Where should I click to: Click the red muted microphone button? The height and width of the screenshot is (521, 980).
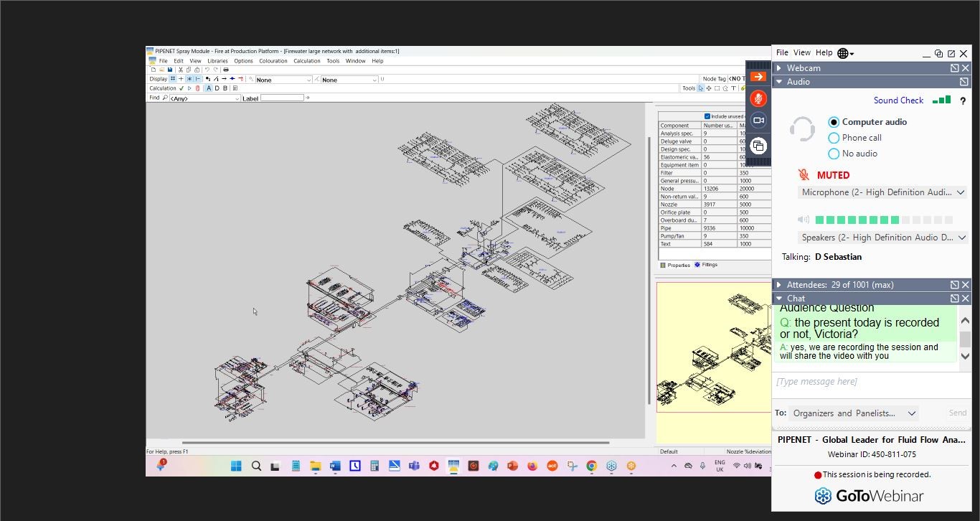pyautogui.click(x=758, y=98)
